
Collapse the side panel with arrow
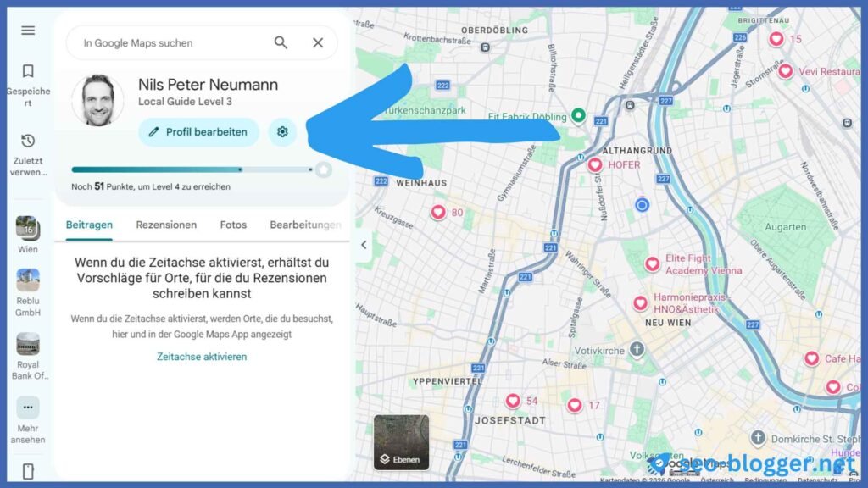364,245
